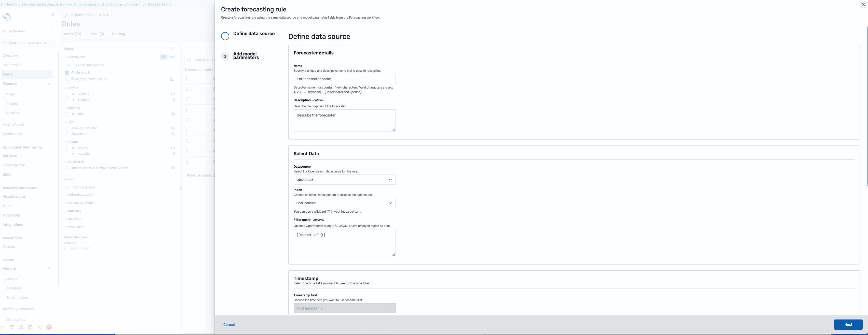Expand time_field label group
Viewport: 868px width, 335px height.
click(66, 227)
